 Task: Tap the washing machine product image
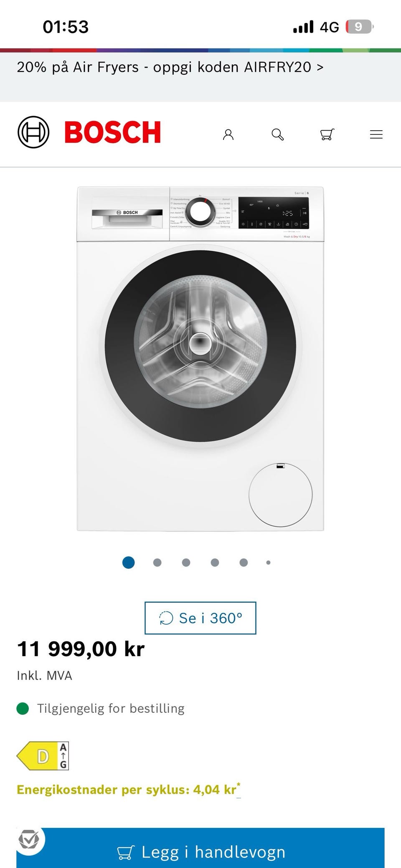pyautogui.click(x=200, y=359)
